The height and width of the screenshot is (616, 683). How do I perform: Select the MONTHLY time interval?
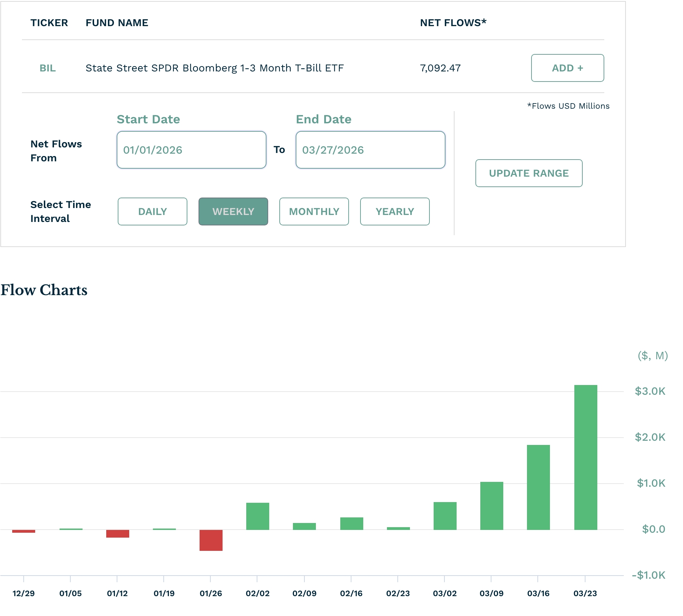[x=314, y=211]
